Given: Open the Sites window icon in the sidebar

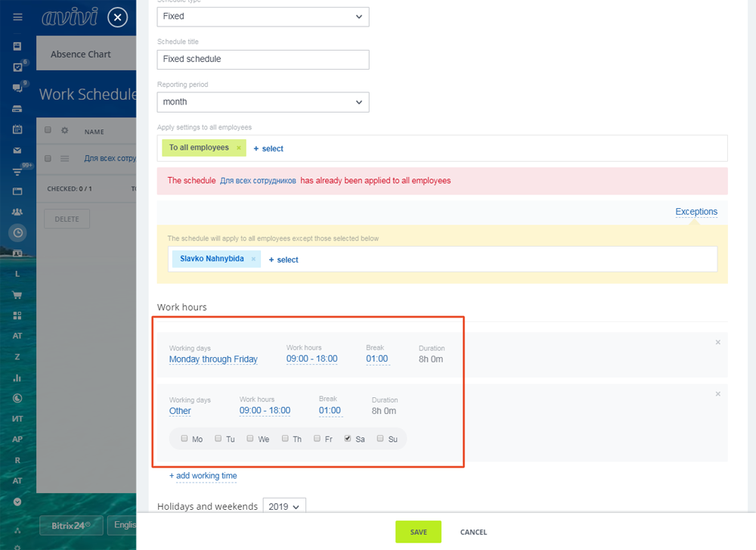Looking at the screenshot, I should [17, 191].
